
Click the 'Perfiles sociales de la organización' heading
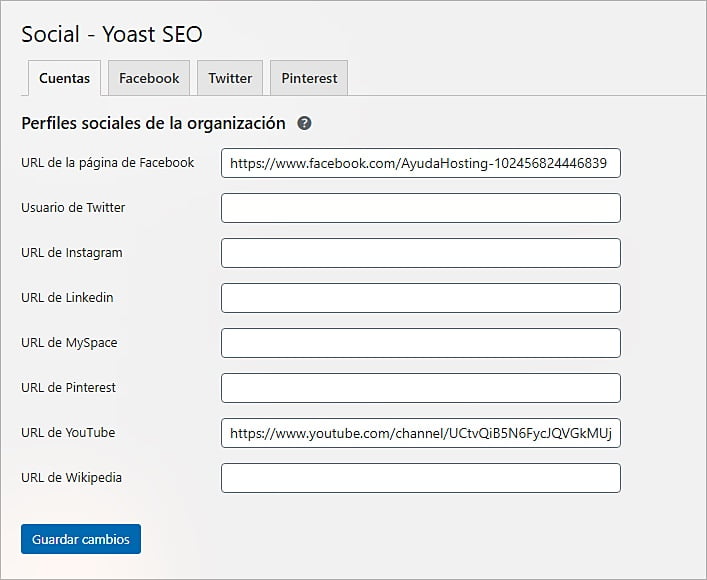click(153, 124)
